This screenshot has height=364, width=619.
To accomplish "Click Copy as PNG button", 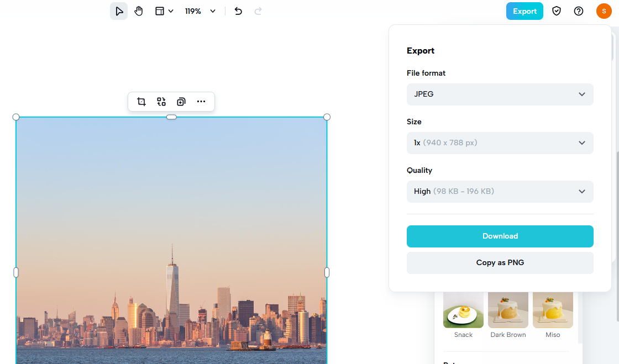I will tap(500, 263).
